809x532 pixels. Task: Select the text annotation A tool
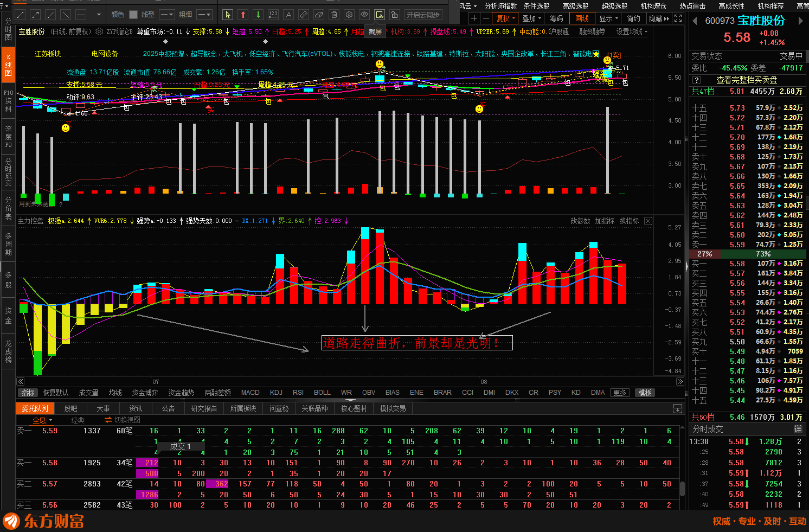tap(288, 15)
